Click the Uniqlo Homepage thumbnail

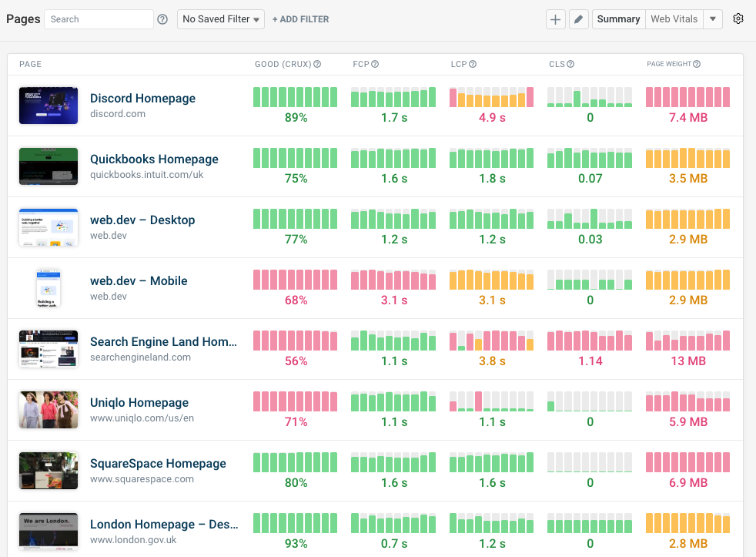click(x=48, y=410)
